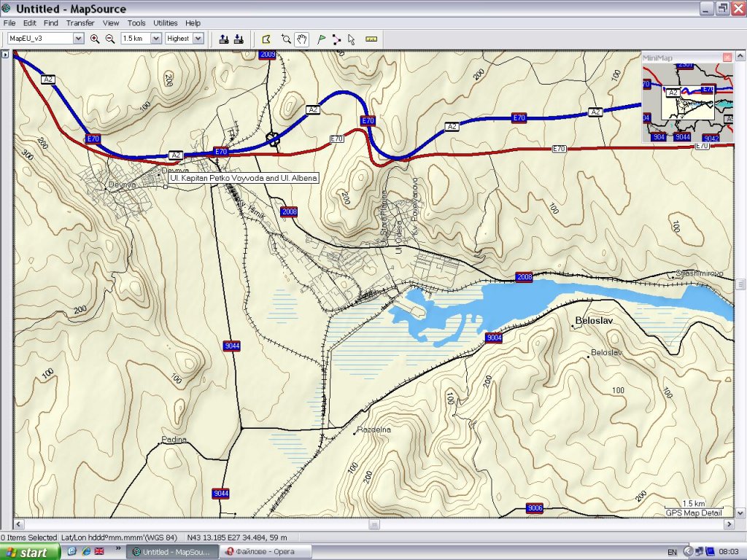747x560 pixels.
Task: Click the 9004 road shield
Action: [494, 338]
